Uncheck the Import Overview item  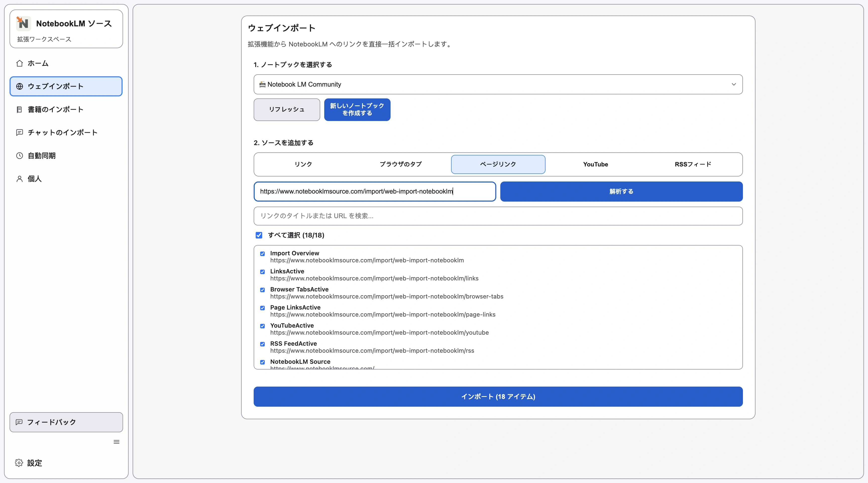point(262,254)
